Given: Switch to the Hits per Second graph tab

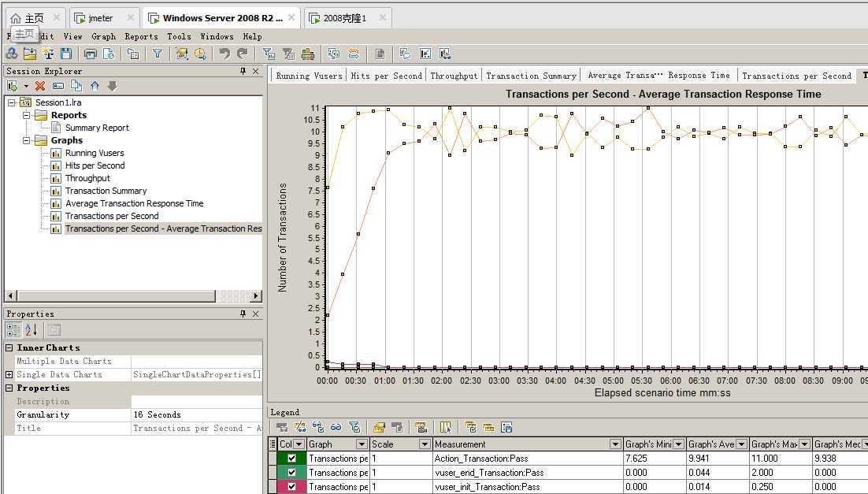Looking at the screenshot, I should coord(387,76).
